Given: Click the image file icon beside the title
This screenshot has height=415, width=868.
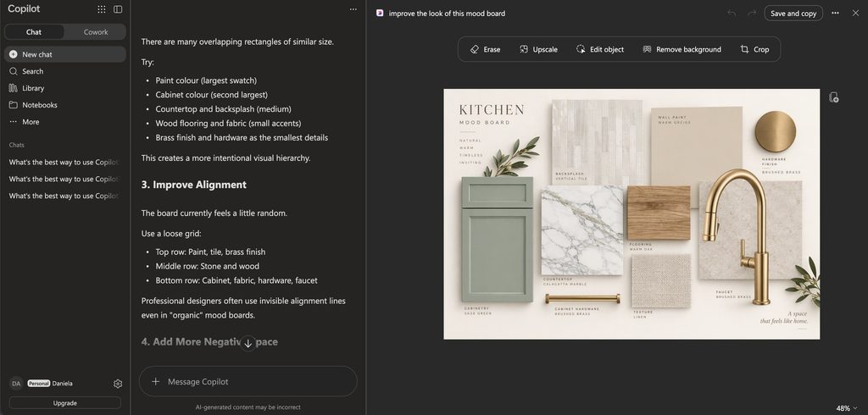Looking at the screenshot, I should [x=380, y=13].
